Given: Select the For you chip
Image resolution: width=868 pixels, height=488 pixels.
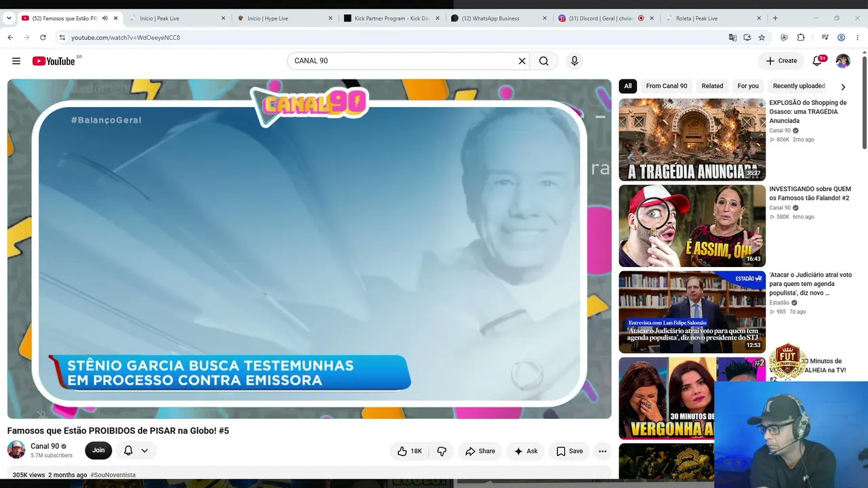Looking at the screenshot, I should tap(748, 86).
